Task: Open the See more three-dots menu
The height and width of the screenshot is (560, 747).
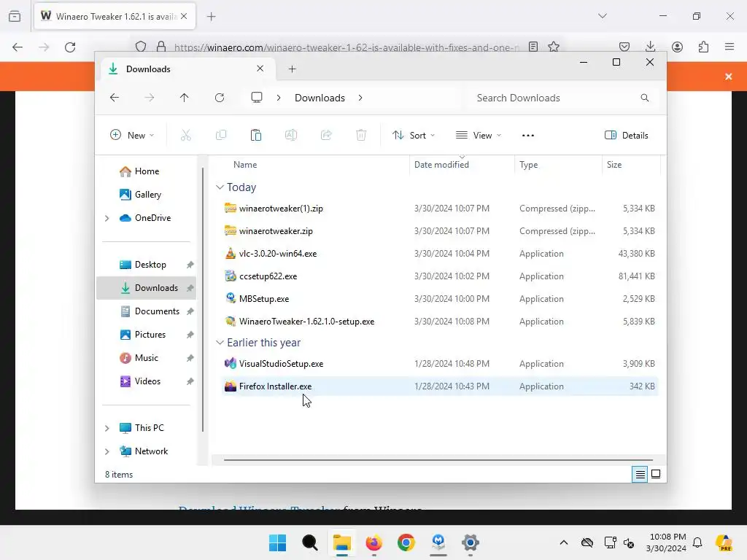Action: [528, 135]
